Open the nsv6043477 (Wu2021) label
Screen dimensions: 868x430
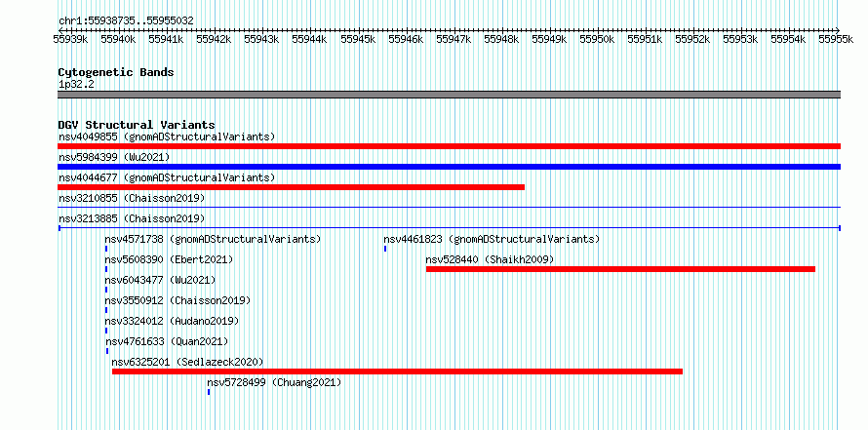click(161, 280)
